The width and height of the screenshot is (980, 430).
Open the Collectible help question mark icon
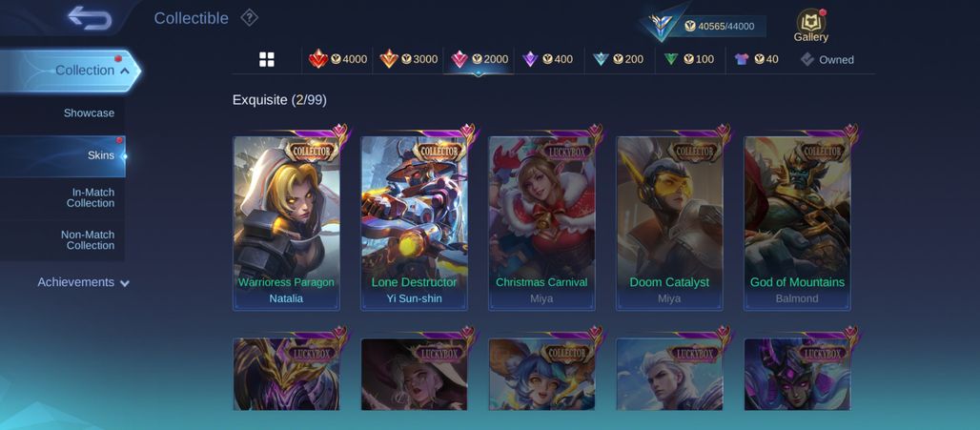tap(250, 18)
